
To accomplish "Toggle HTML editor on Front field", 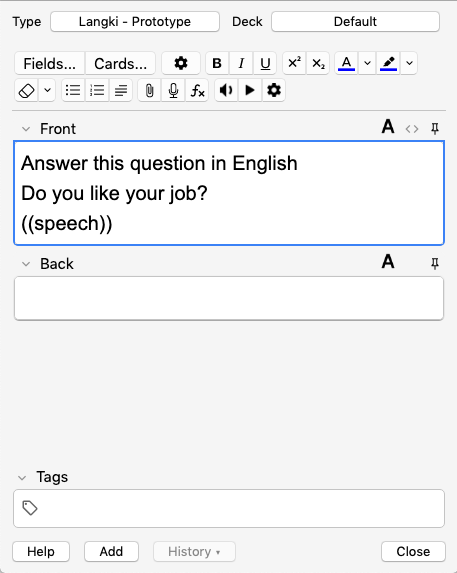I will [x=412, y=129].
